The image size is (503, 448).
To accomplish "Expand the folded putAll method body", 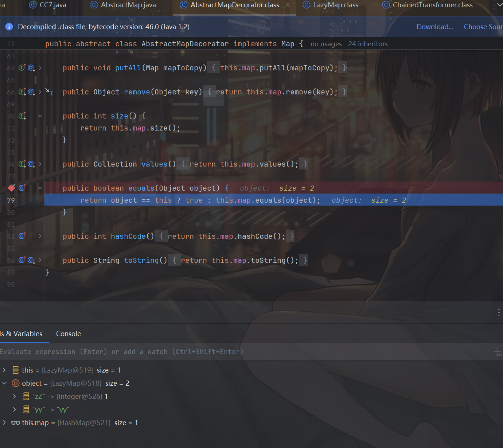I will coord(40,68).
